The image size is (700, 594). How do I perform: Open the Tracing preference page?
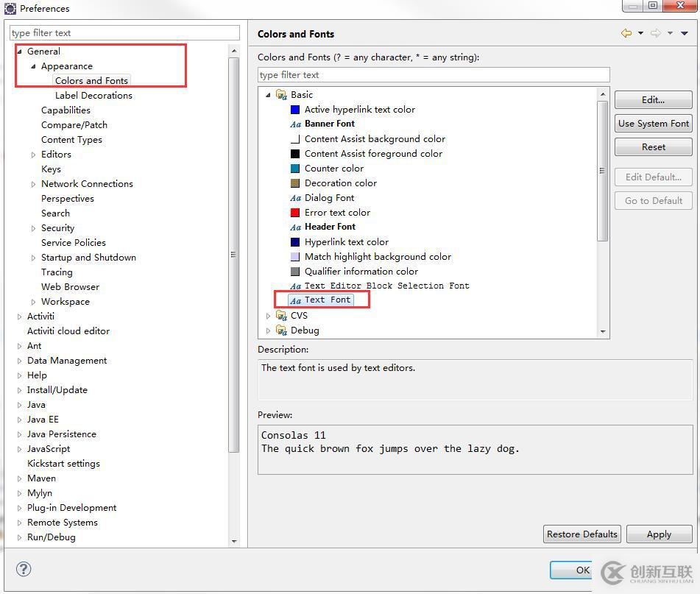[57, 272]
